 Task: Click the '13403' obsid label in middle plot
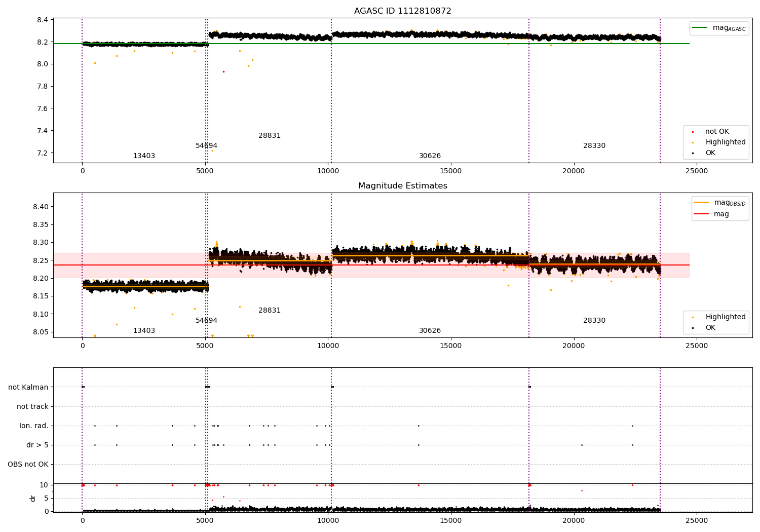coord(144,331)
